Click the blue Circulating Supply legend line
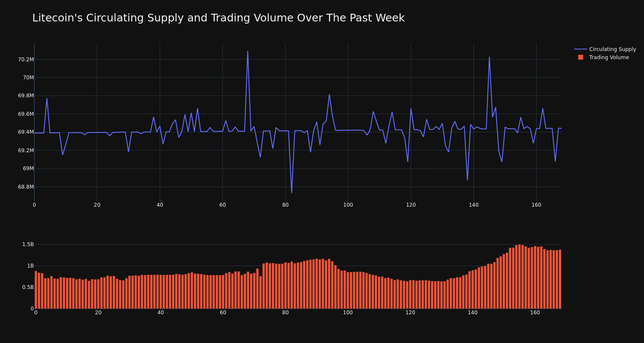The width and height of the screenshot is (644, 343). 580,49
